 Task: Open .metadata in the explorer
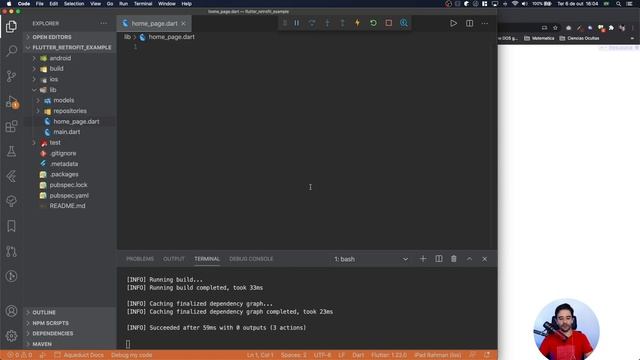tap(64, 164)
